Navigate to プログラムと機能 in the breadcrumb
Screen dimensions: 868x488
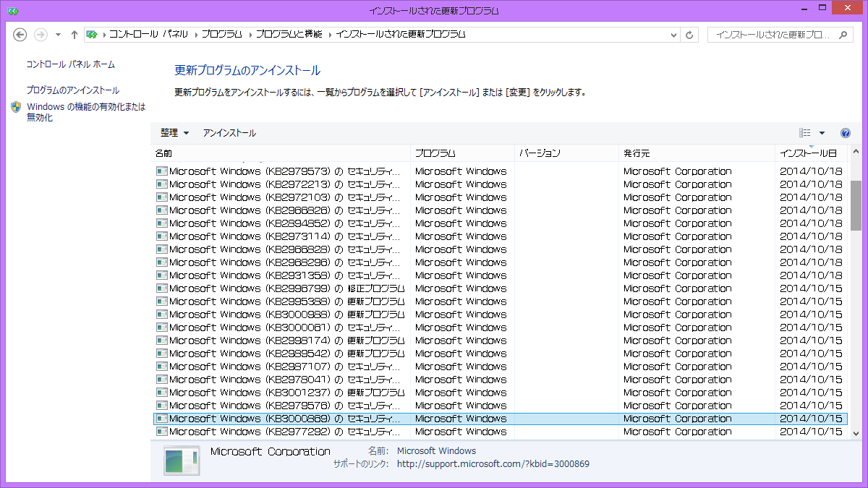[289, 35]
